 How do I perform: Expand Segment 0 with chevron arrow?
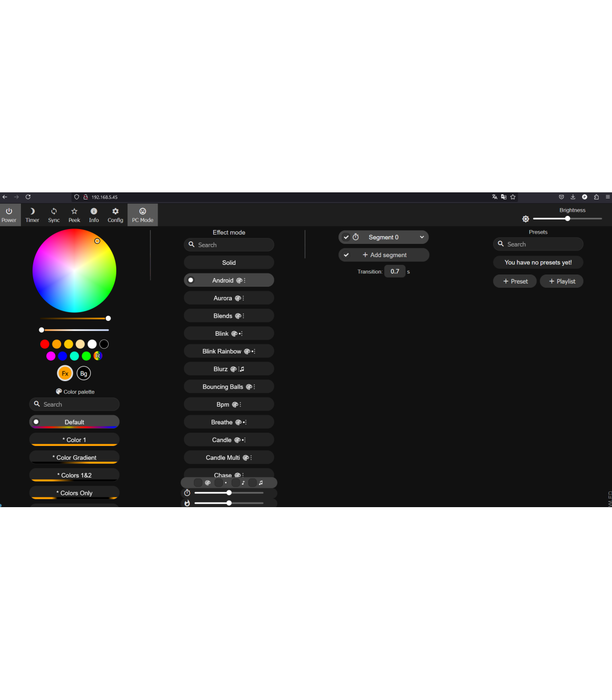point(422,237)
